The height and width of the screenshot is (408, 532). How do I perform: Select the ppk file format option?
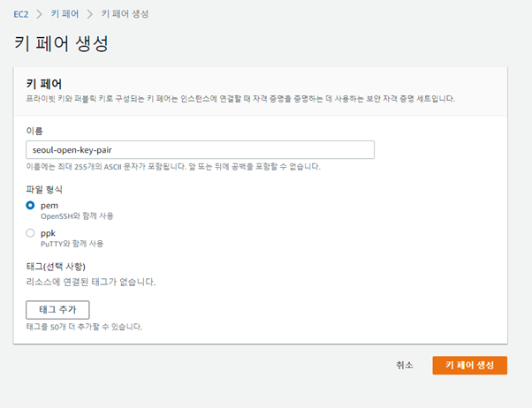(30, 233)
